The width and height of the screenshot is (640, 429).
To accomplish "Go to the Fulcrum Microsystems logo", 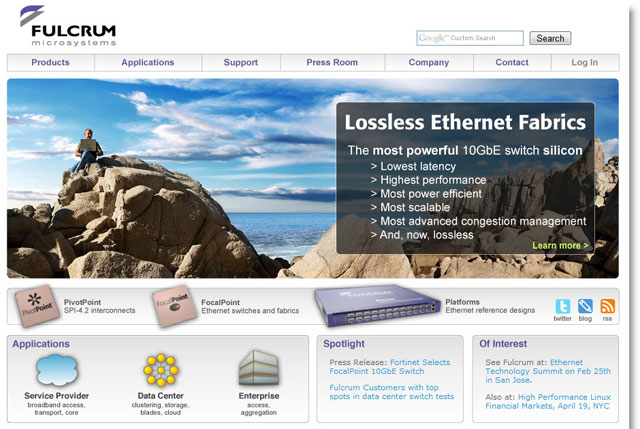I will tap(68, 26).
